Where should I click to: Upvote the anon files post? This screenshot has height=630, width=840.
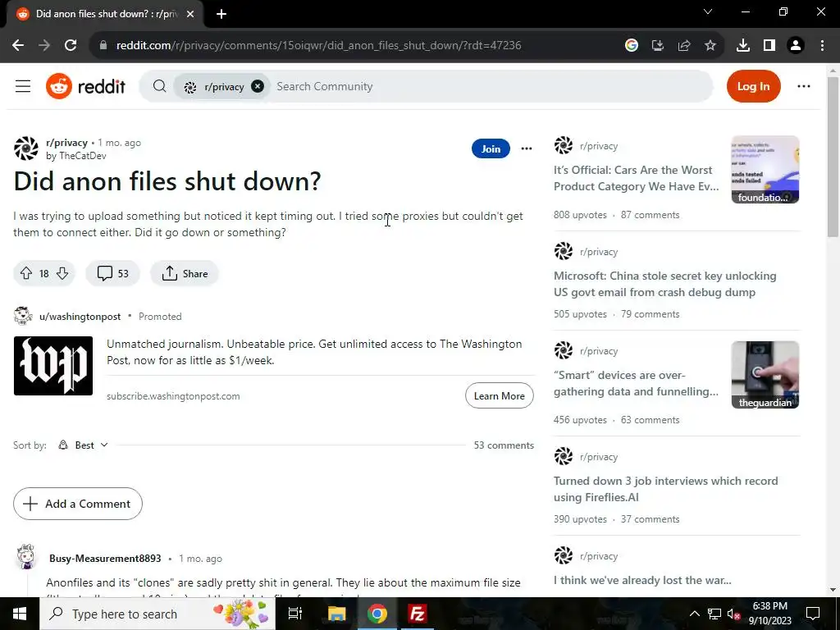pos(26,274)
